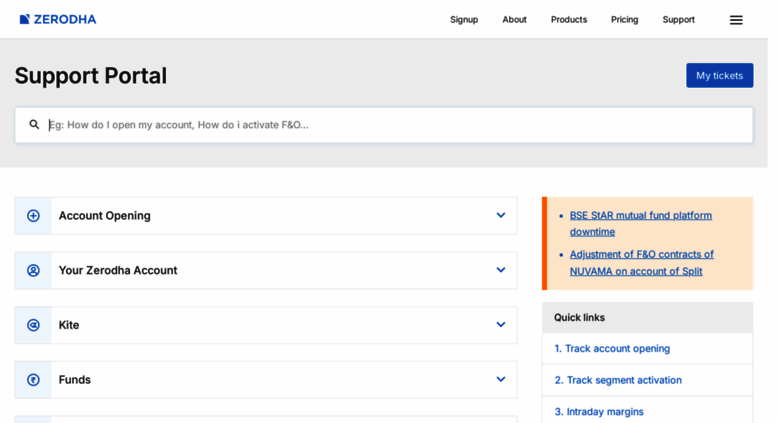Open the Support nav item

[x=678, y=20]
